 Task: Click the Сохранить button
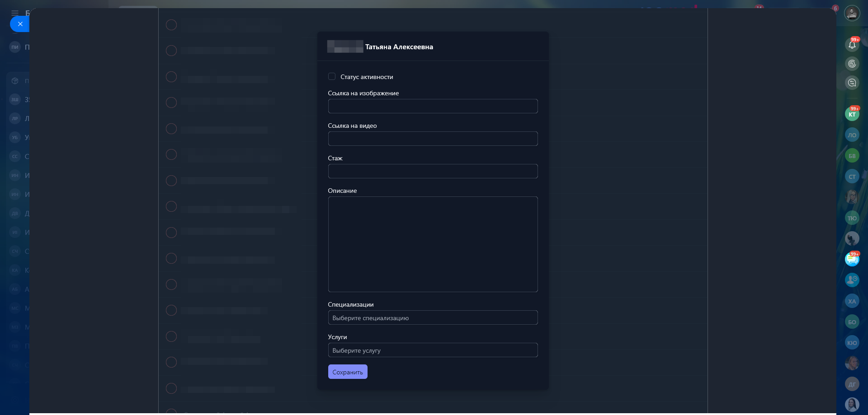point(348,372)
